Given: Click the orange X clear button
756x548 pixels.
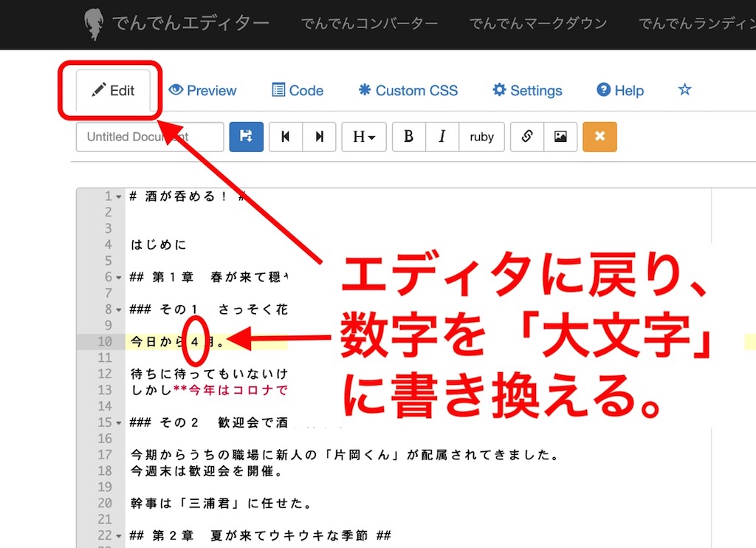Looking at the screenshot, I should (x=599, y=137).
